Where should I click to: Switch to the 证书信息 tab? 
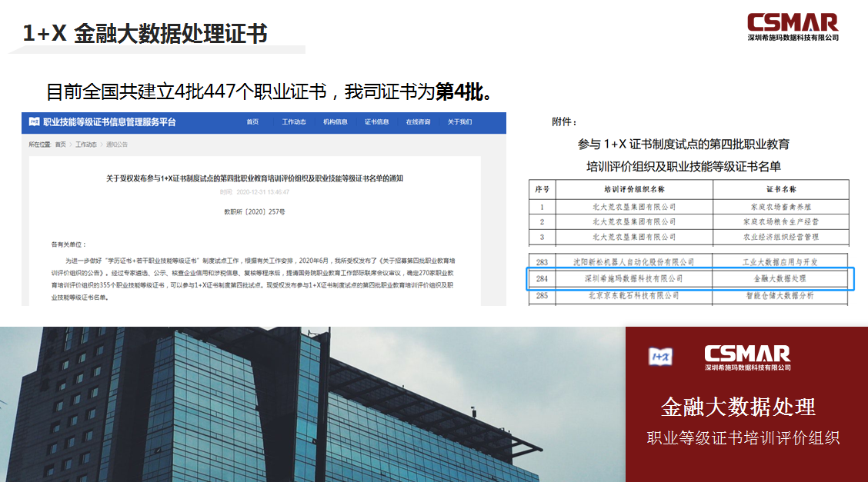[x=376, y=121]
